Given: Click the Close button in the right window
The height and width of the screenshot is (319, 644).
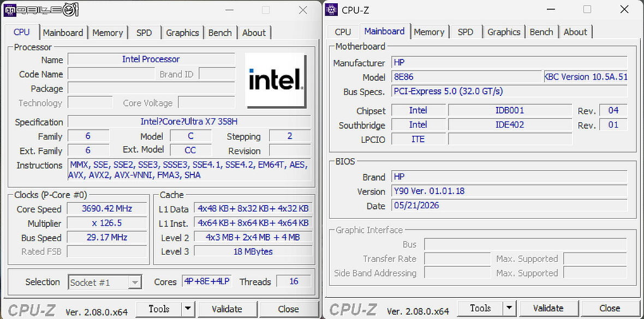Looking at the screenshot, I should click(x=610, y=308).
